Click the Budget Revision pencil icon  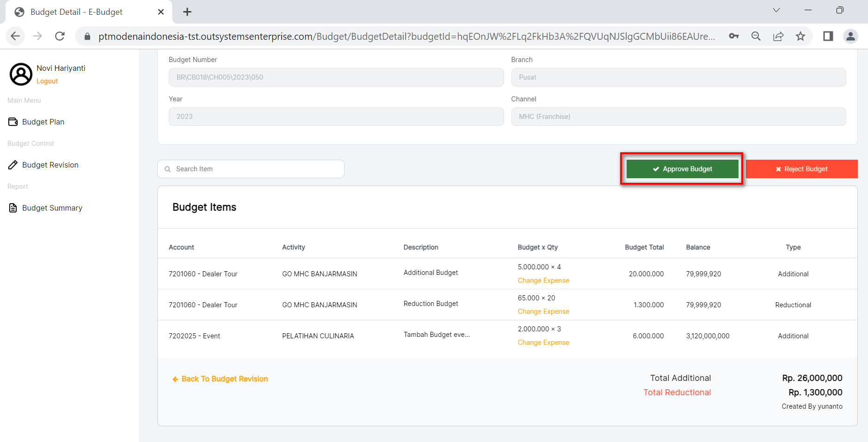tap(13, 165)
